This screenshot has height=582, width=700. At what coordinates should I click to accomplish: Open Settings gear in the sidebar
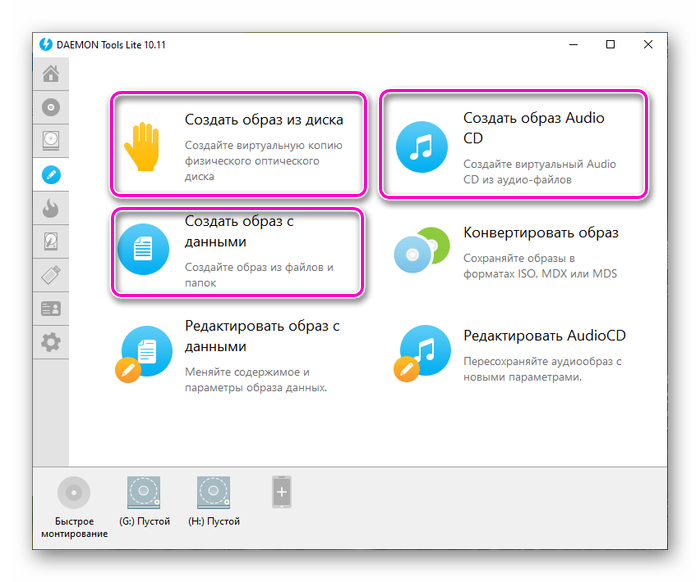[51, 342]
